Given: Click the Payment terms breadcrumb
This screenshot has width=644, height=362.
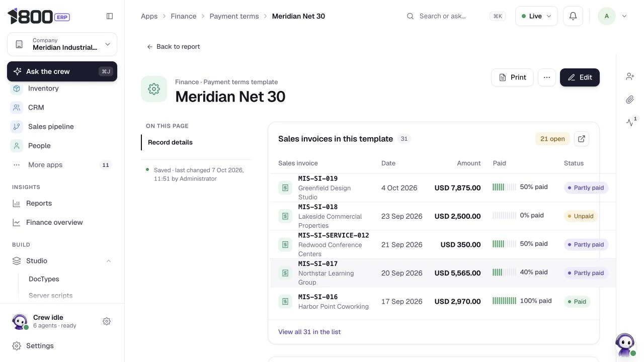Looking at the screenshot, I should click(x=234, y=16).
